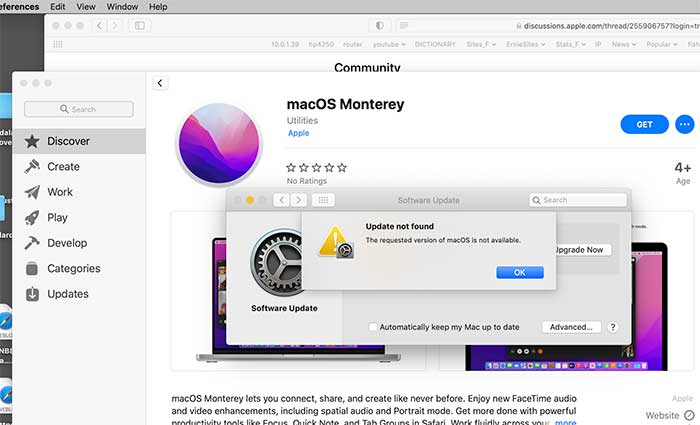This screenshot has width=700, height=425.
Task: Expand Sites_F bookmarks folder
Action: click(x=481, y=44)
